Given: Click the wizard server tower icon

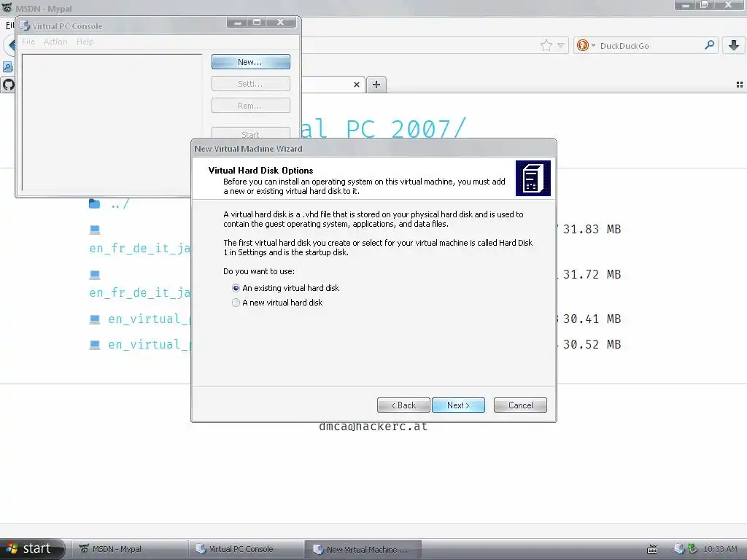Looking at the screenshot, I should (533, 178).
